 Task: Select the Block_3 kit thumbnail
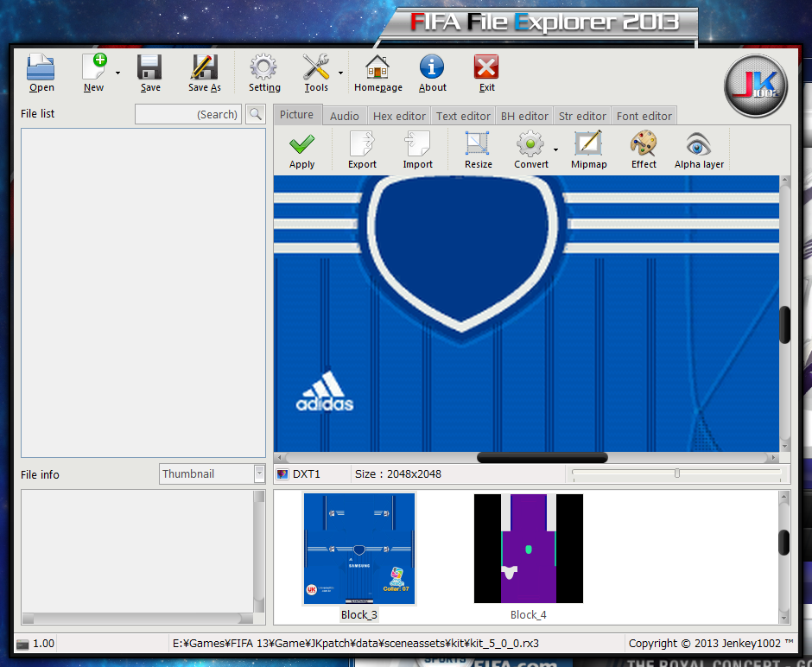pos(359,549)
